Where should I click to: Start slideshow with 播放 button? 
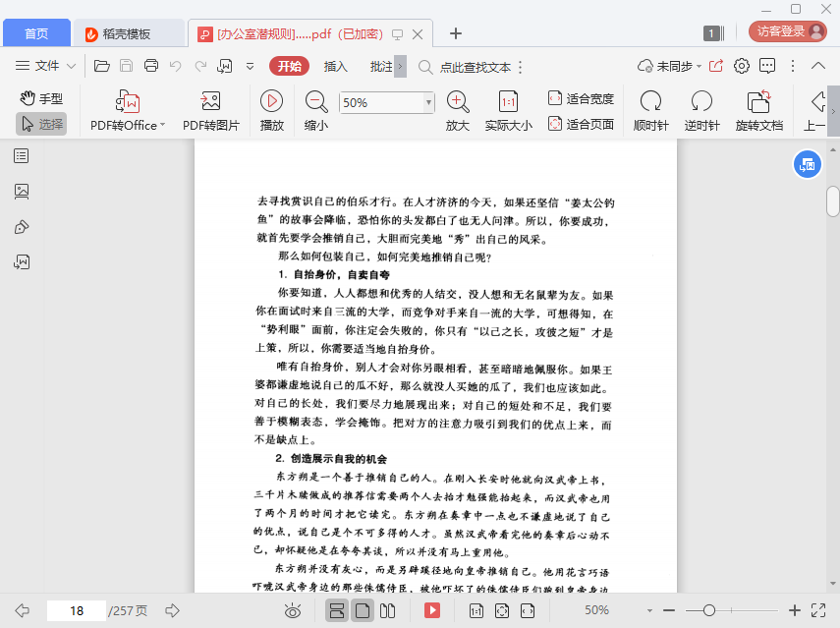(271, 111)
